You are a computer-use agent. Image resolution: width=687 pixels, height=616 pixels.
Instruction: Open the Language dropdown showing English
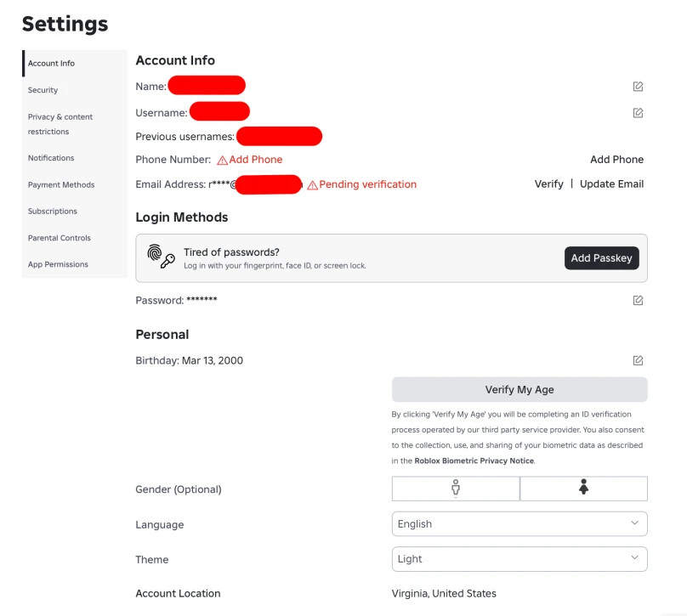click(520, 523)
